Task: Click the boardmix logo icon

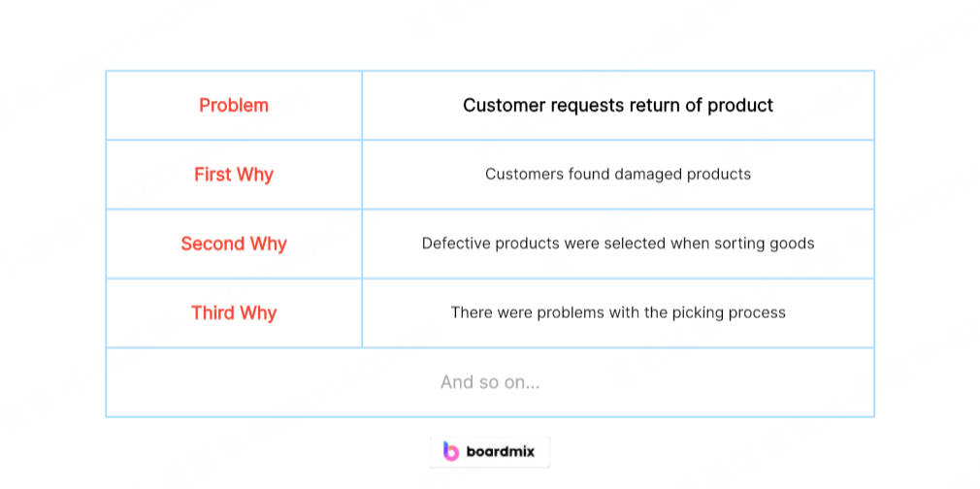Action: coord(450,451)
